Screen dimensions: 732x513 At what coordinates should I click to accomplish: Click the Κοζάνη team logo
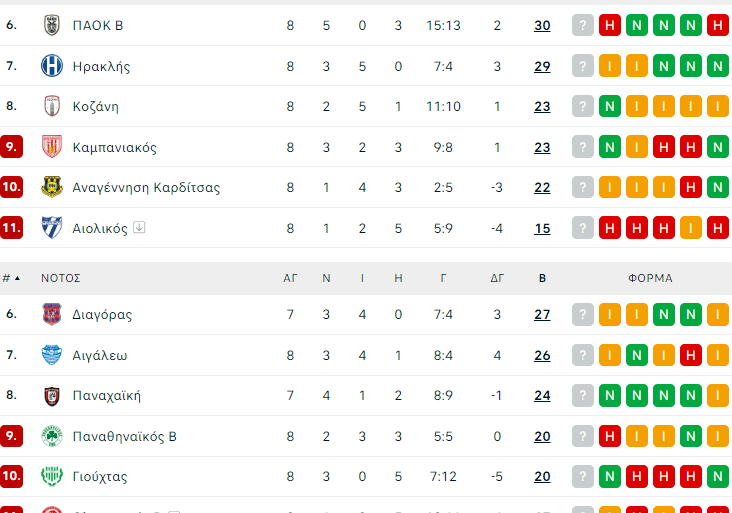pyautogui.click(x=52, y=106)
